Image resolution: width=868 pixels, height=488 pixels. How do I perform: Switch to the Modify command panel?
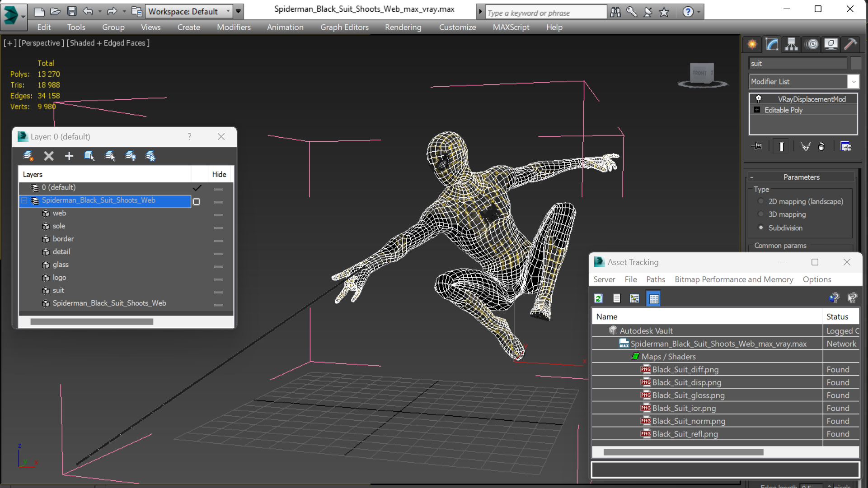(772, 44)
